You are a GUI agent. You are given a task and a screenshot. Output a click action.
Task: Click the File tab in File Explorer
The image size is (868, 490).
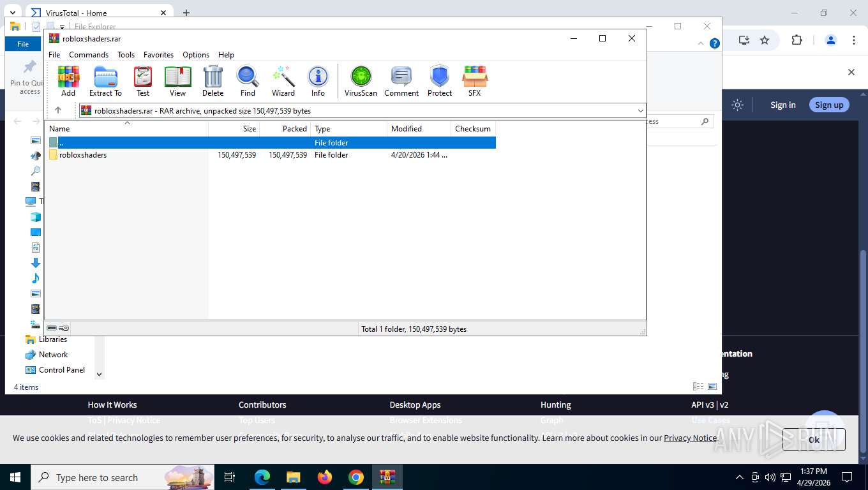click(x=23, y=44)
